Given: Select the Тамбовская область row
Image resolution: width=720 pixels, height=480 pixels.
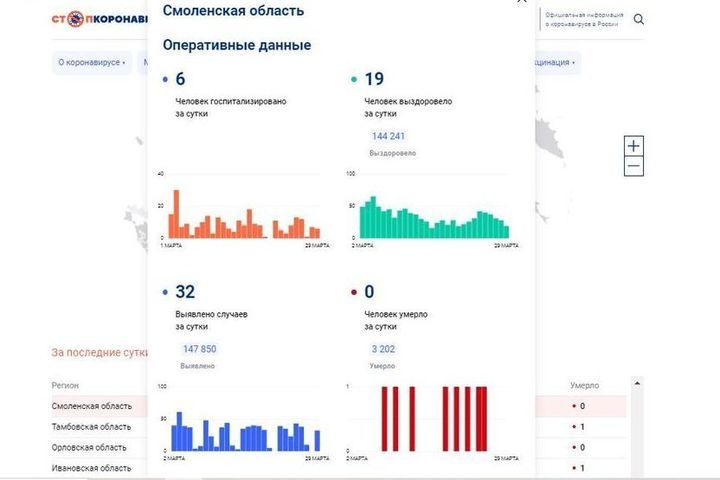Looking at the screenshot, I should (91, 427).
